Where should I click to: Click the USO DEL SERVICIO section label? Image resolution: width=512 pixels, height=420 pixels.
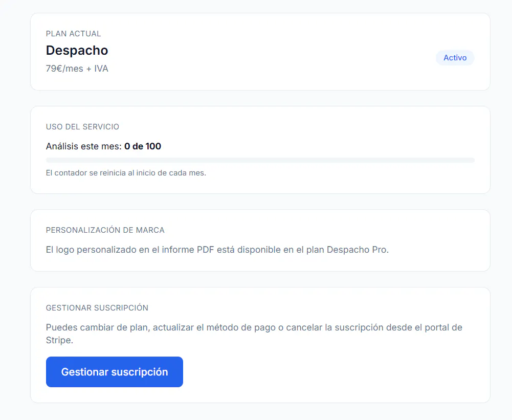tap(83, 127)
